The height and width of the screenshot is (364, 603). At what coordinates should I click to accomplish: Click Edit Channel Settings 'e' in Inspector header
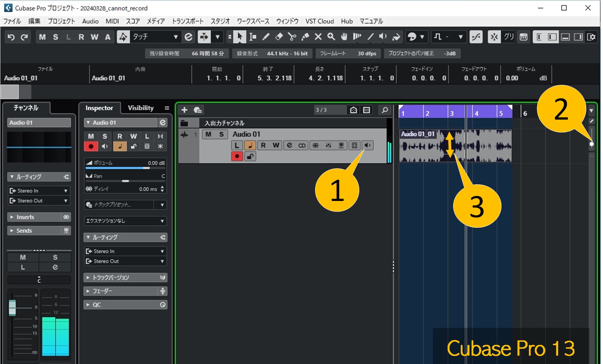coord(163,122)
